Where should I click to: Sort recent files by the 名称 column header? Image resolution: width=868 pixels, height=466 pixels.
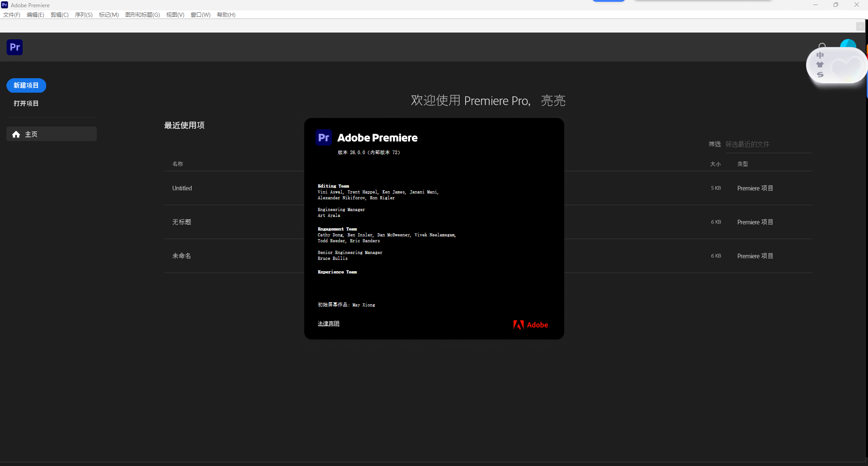pos(177,164)
